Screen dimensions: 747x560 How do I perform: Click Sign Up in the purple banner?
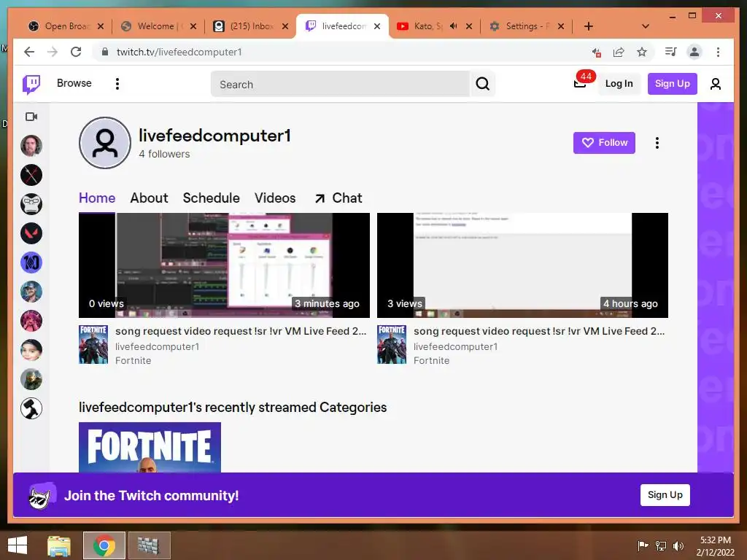(665, 495)
